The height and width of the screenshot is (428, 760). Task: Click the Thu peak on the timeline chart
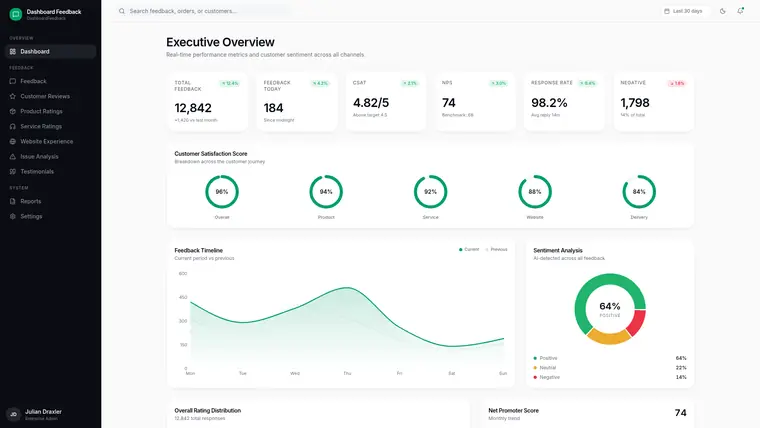click(x=348, y=288)
